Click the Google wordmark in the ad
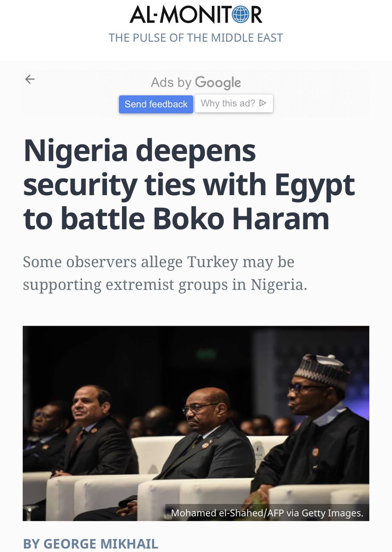Image resolution: width=392 pixels, height=552 pixels. tap(218, 83)
